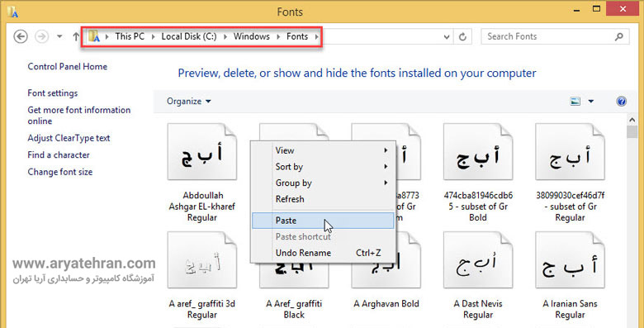This screenshot has height=328, width=644.
Task: Open Font settings link
Action: [53, 93]
